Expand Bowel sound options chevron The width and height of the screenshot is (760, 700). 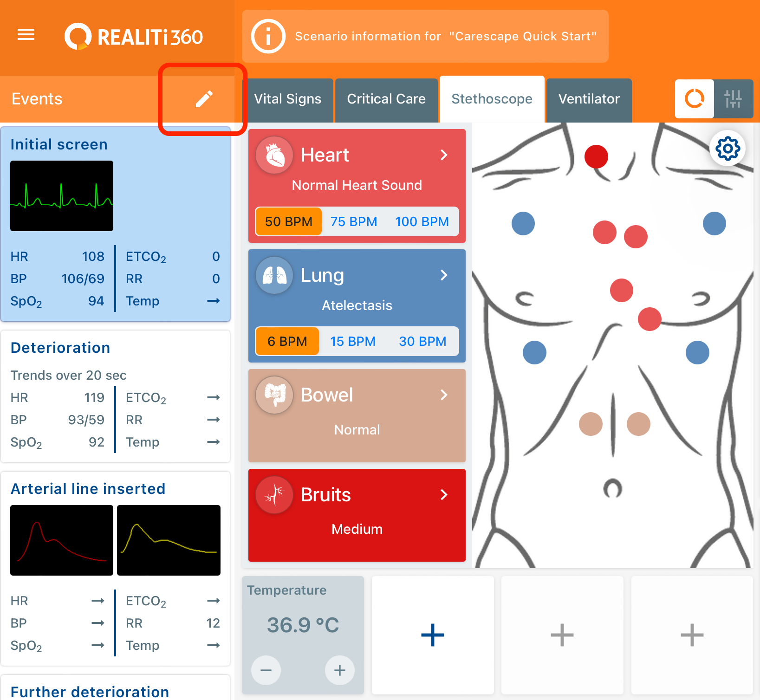point(444,395)
